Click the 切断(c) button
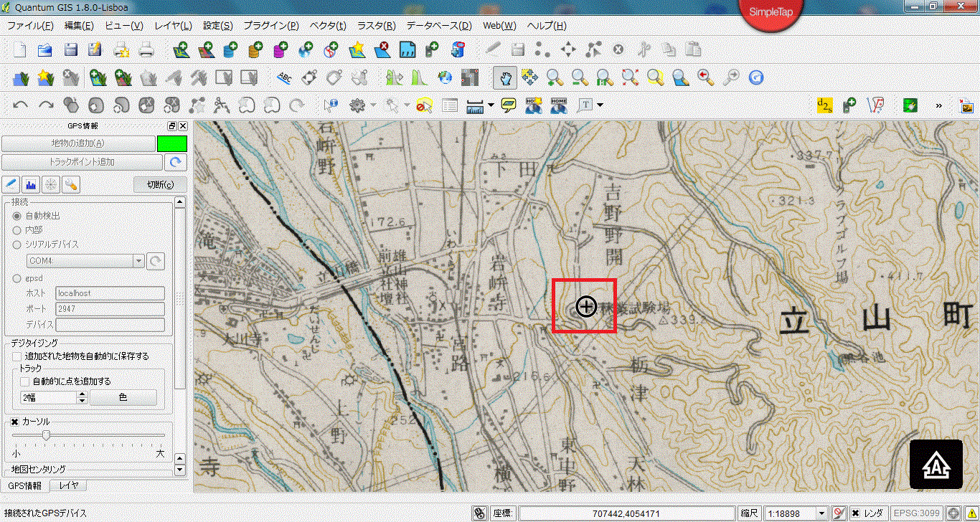 [160, 184]
